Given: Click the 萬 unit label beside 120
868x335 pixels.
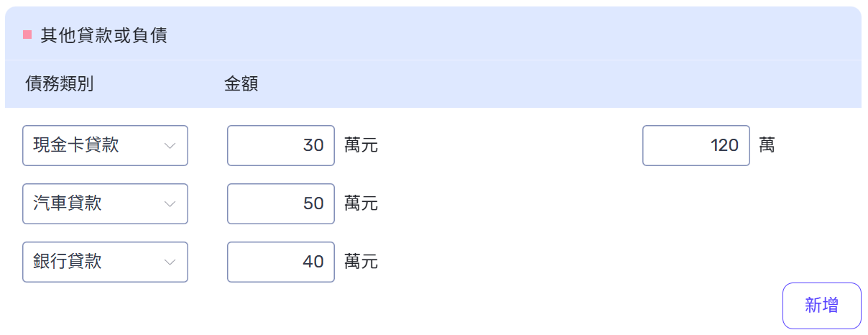Looking at the screenshot, I should pyautogui.click(x=767, y=146).
